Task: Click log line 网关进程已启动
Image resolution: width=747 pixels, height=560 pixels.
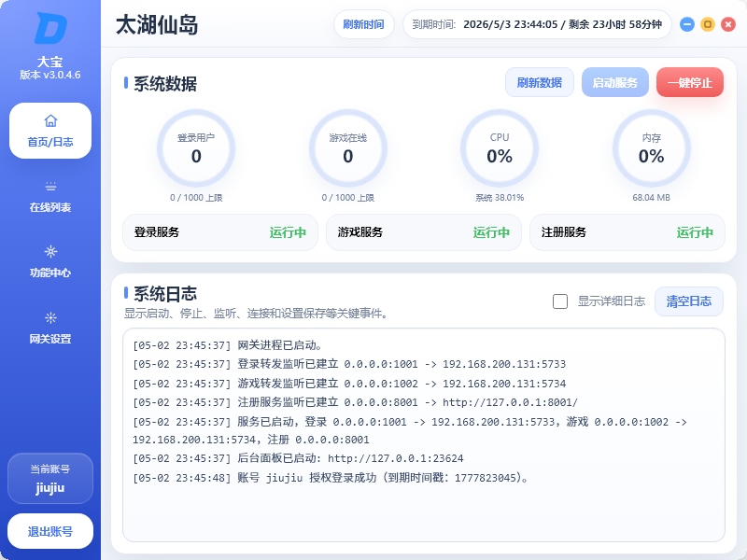Action: point(228,345)
